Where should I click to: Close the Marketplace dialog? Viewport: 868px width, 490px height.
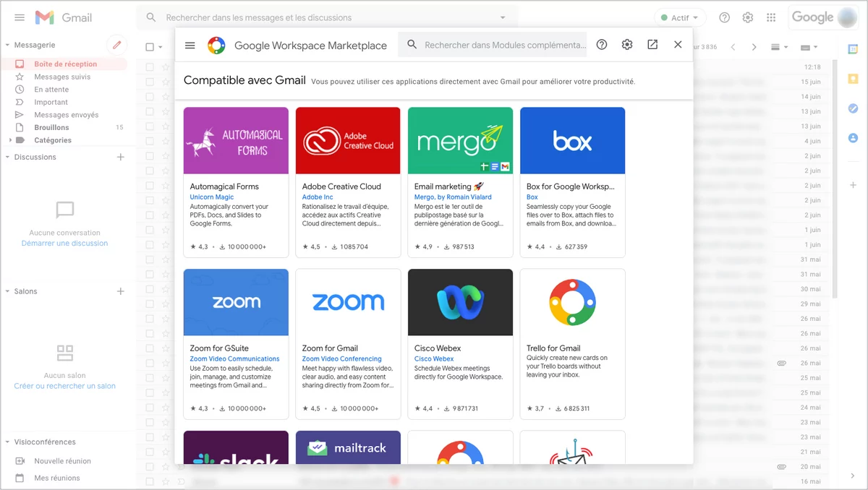(x=678, y=45)
